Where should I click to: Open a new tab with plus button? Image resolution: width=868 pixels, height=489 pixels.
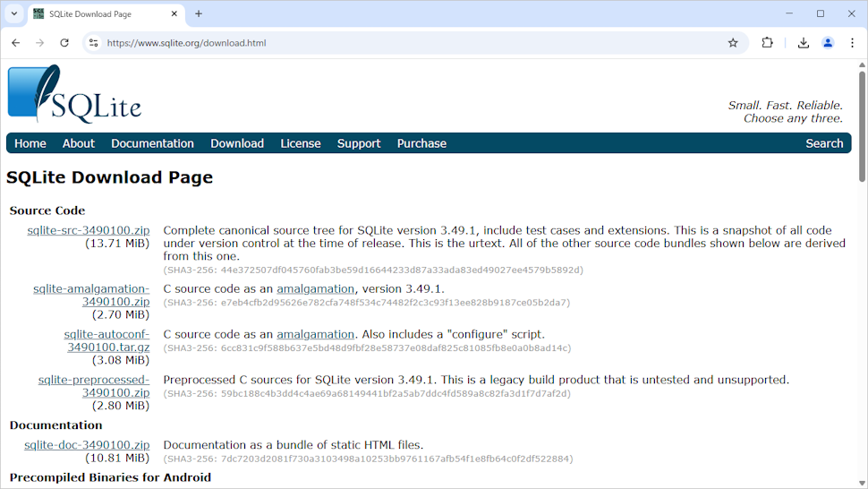[x=199, y=13]
